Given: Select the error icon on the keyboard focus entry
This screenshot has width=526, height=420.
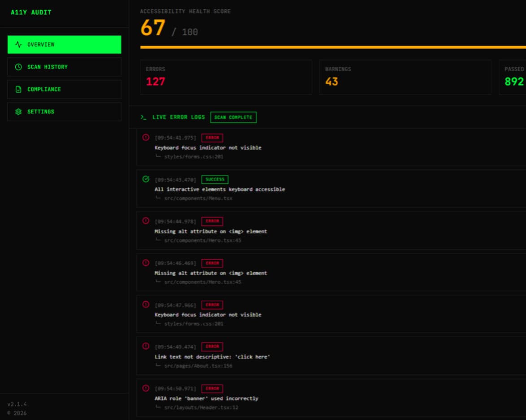Looking at the screenshot, I should tap(144, 138).
